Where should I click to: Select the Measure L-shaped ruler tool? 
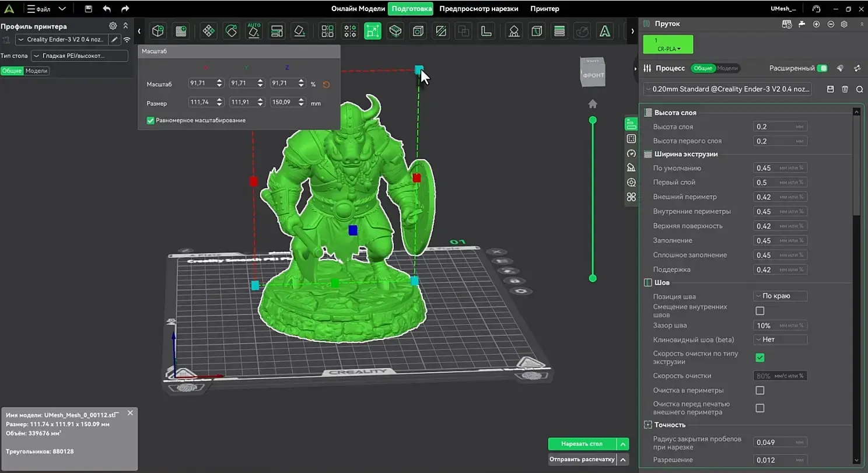487,31
